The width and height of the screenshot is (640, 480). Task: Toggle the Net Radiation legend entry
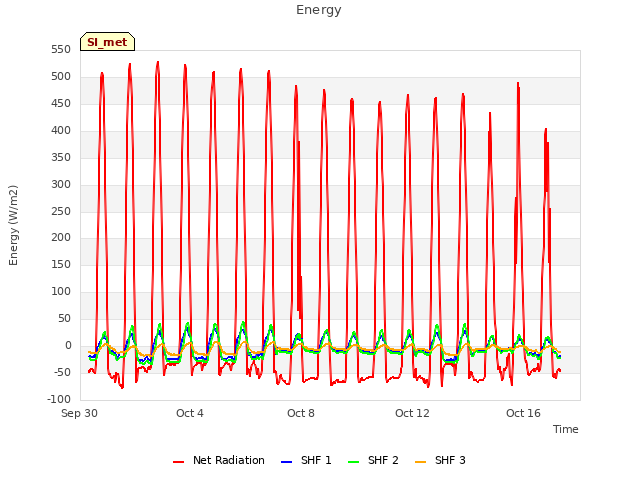click(219, 460)
